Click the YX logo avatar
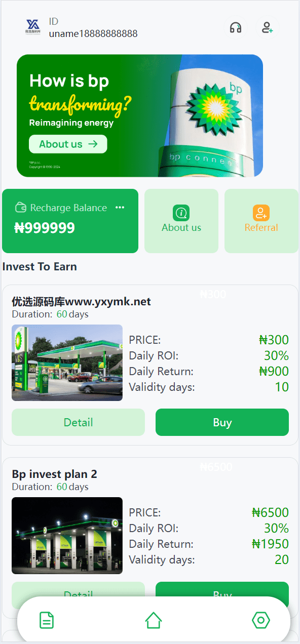The image size is (300, 644). click(x=33, y=27)
